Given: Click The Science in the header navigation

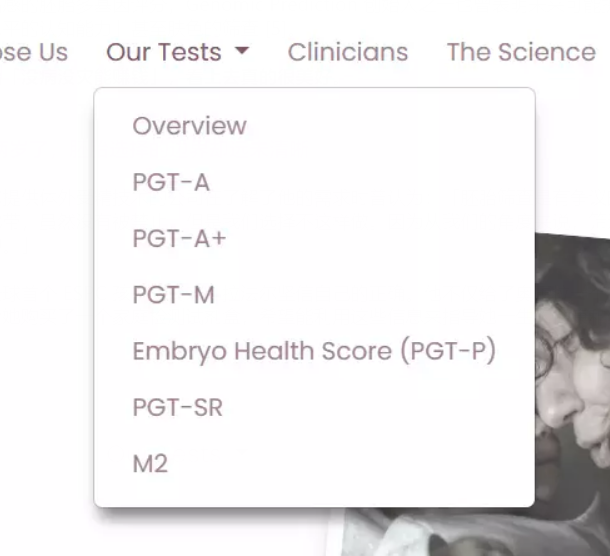Looking at the screenshot, I should [520, 52].
